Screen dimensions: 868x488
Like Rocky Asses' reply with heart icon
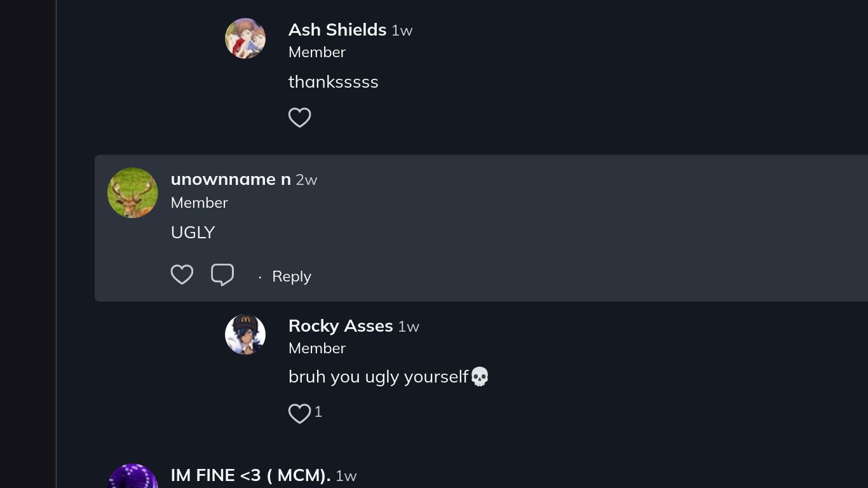(299, 414)
